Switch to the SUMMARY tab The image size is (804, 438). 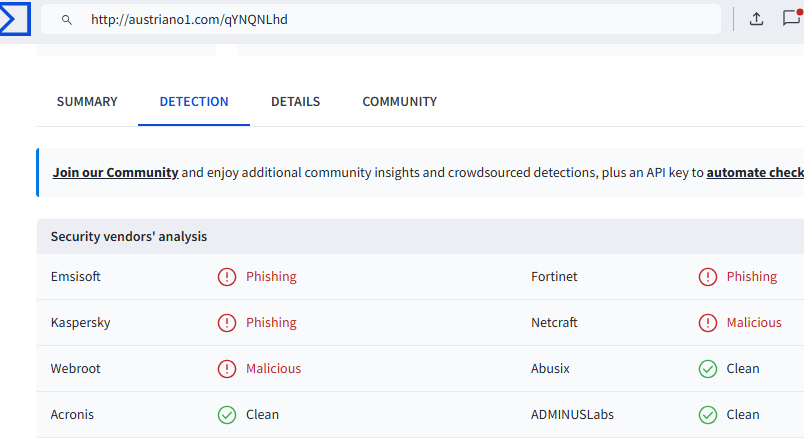coord(87,102)
